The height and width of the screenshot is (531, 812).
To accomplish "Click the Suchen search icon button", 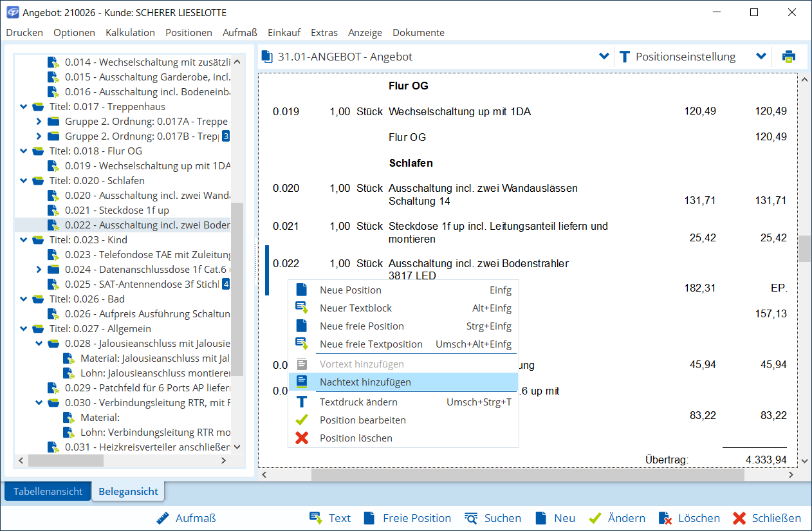I will click(x=492, y=518).
